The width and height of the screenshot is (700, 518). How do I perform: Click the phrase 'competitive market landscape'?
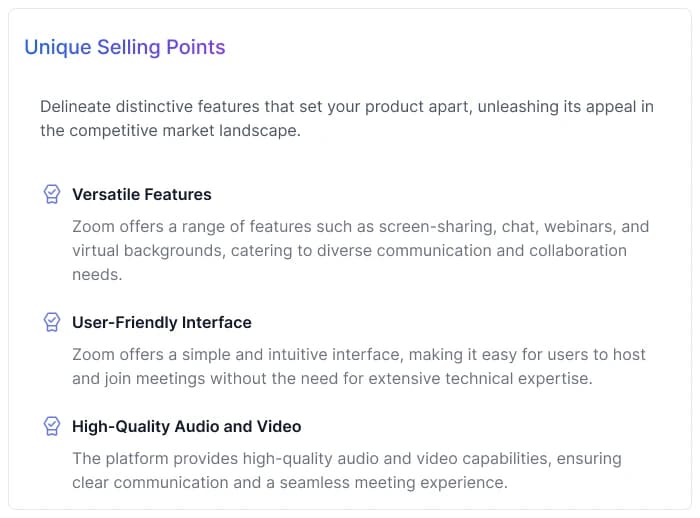coord(184,130)
